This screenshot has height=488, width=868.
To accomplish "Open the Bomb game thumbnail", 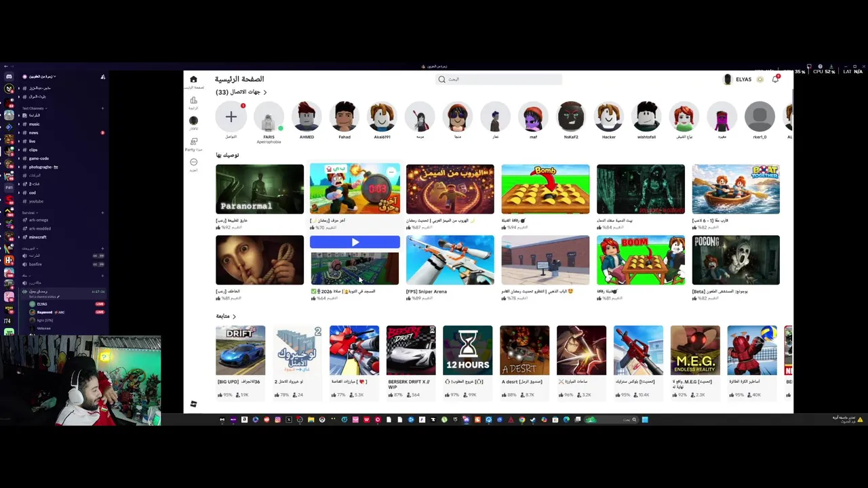I will [545, 189].
